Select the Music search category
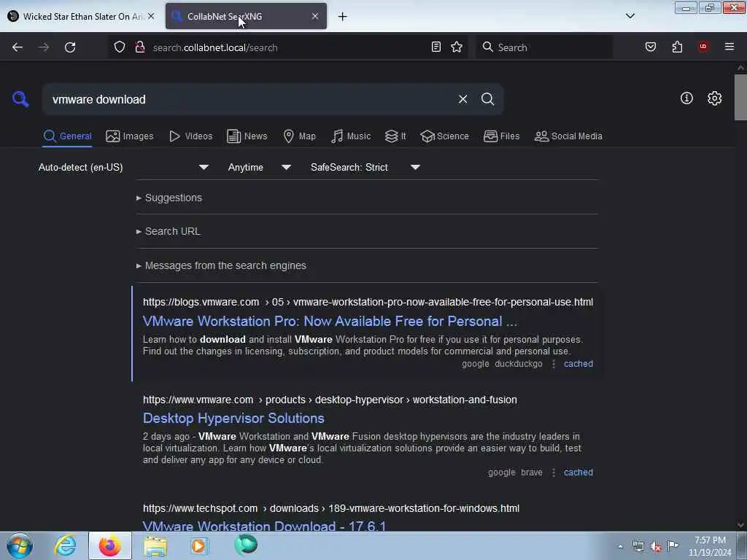This screenshot has height=560, width=747. click(351, 136)
